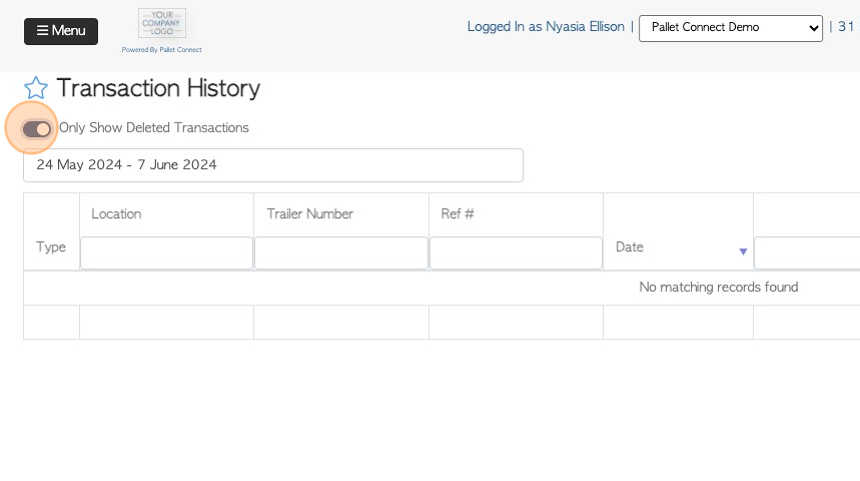Click the Logged In as Nyasia Ellison link
The image size is (860, 481).
pos(546,27)
